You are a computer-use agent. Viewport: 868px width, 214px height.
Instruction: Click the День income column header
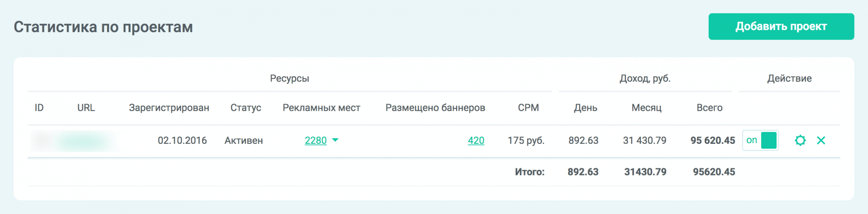[x=585, y=108]
